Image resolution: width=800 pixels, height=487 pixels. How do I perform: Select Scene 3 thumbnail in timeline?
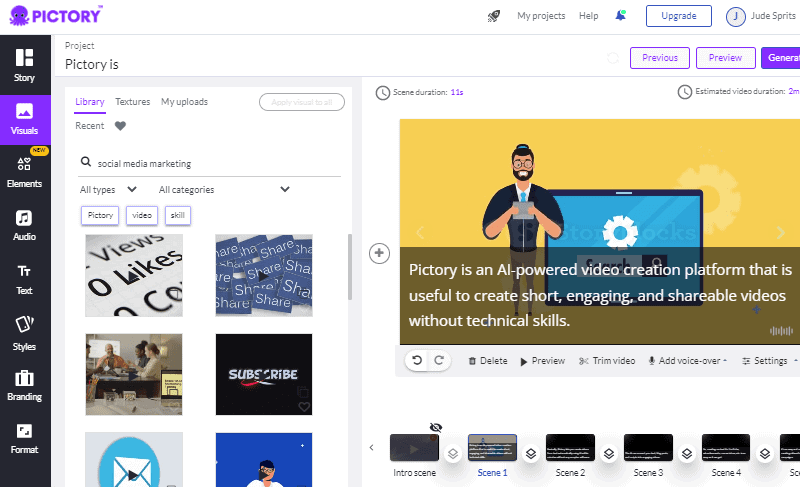(x=648, y=448)
